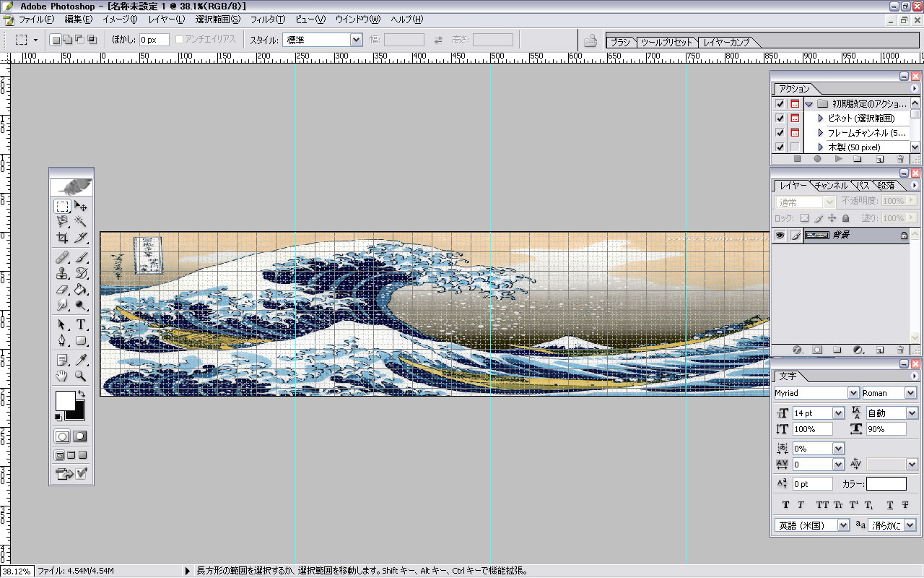Select the Move tool
The image size is (924, 578).
coord(81,207)
